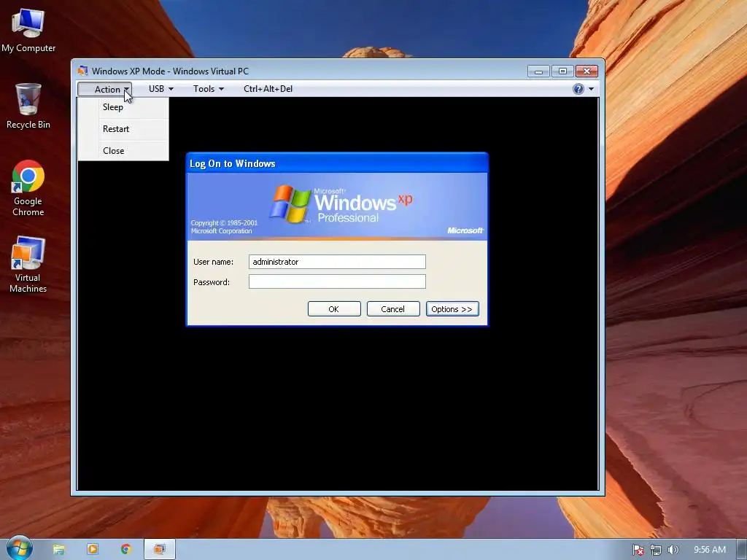This screenshot has height=560, width=747.
Task: Select Windows Virtual PC taskbar button
Action: point(160,550)
